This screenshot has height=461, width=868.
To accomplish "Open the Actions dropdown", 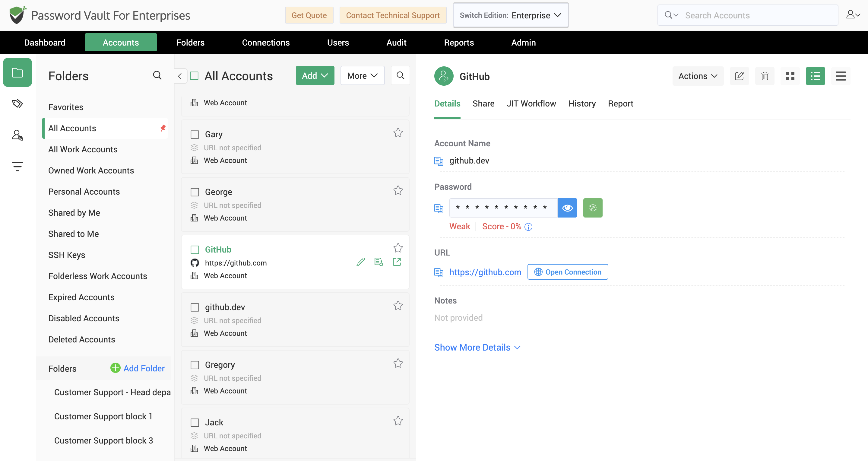I will click(698, 76).
